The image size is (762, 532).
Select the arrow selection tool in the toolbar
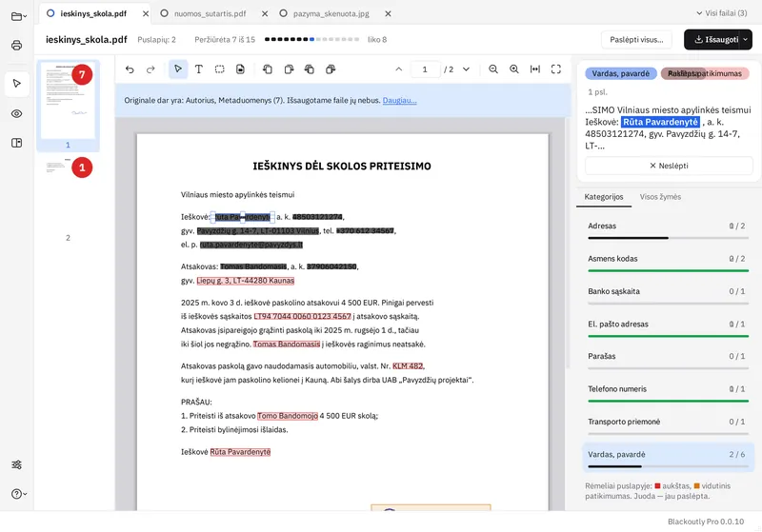coord(178,69)
